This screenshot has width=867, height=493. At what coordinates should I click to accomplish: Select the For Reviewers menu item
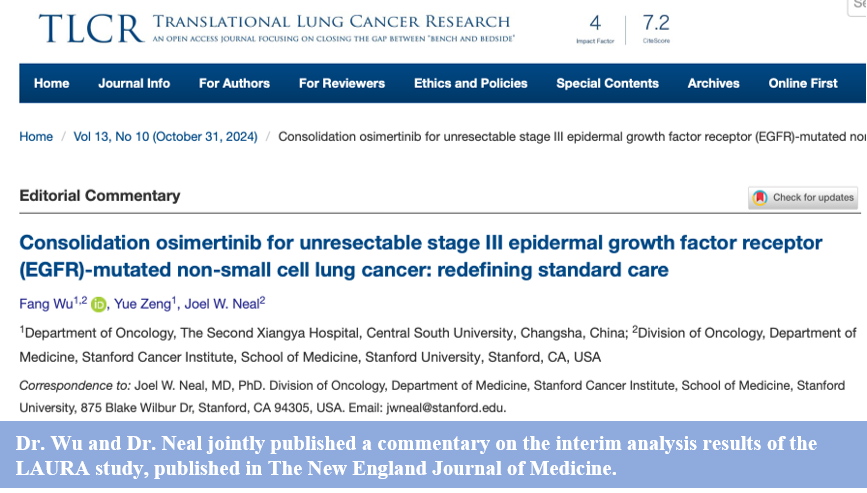coord(341,84)
